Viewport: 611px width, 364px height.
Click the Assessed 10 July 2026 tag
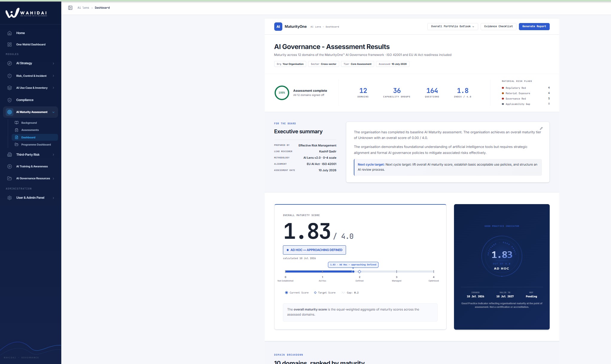(392, 64)
